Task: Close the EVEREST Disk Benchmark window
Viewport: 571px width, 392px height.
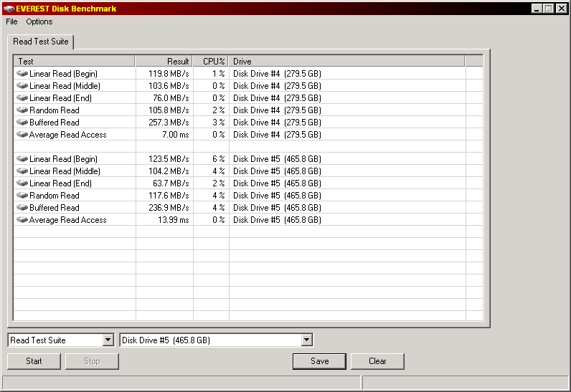Action: click(562, 9)
